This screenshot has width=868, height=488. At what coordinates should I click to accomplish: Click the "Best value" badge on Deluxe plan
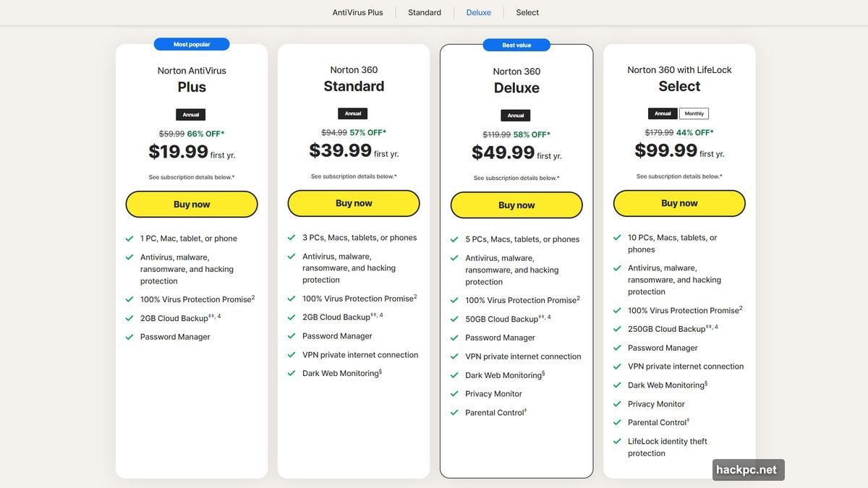[x=516, y=43]
